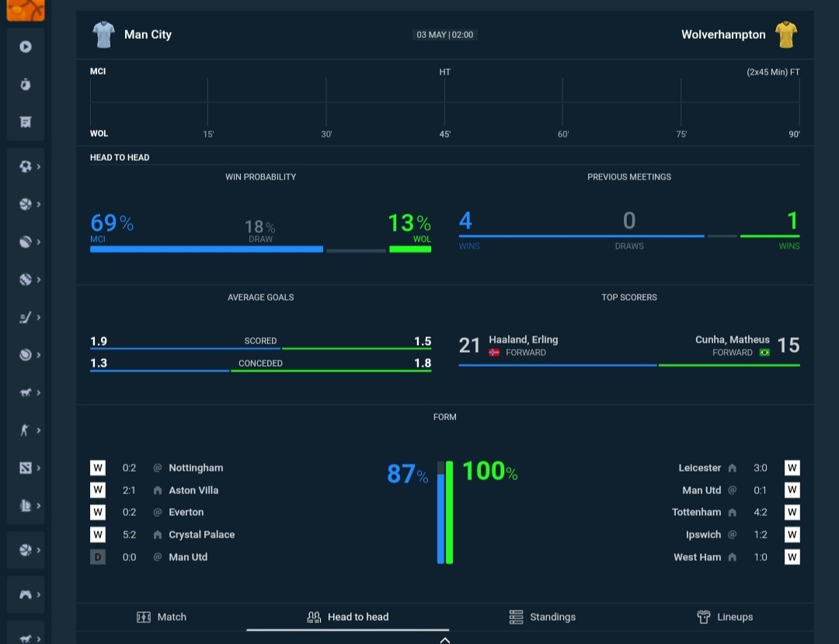This screenshot has width=839, height=644.
Task: Open the bet slip receipt icon
Action: tap(25, 122)
